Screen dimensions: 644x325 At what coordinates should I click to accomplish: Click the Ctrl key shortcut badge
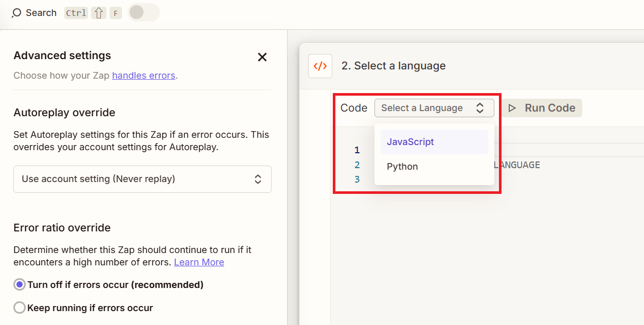click(x=76, y=13)
